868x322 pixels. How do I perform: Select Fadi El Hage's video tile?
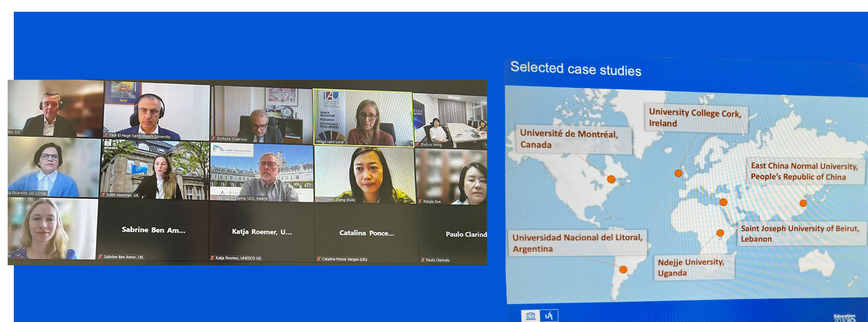[157, 110]
